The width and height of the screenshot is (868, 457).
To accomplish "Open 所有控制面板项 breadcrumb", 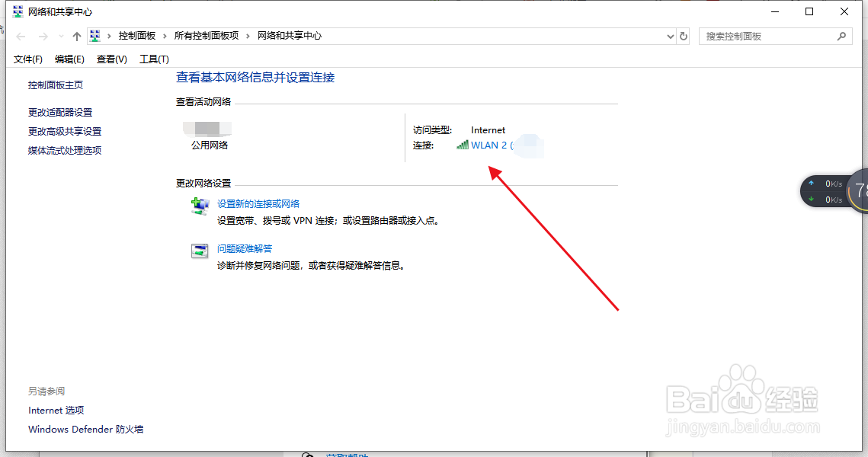I will [206, 36].
